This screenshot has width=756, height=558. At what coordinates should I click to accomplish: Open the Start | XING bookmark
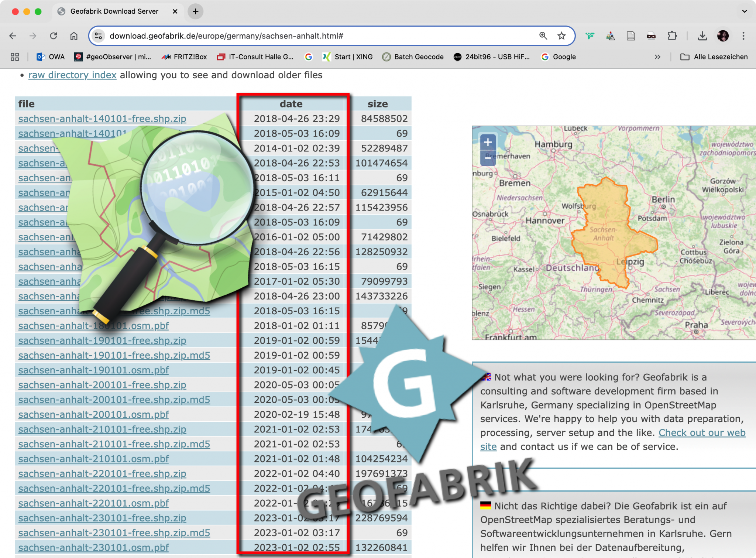click(x=347, y=57)
